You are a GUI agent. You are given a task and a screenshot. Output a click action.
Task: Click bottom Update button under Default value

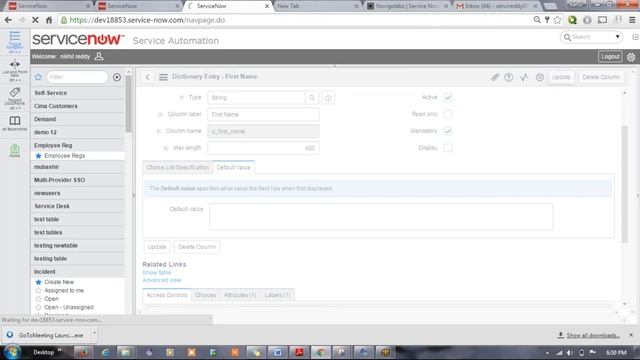(x=157, y=247)
